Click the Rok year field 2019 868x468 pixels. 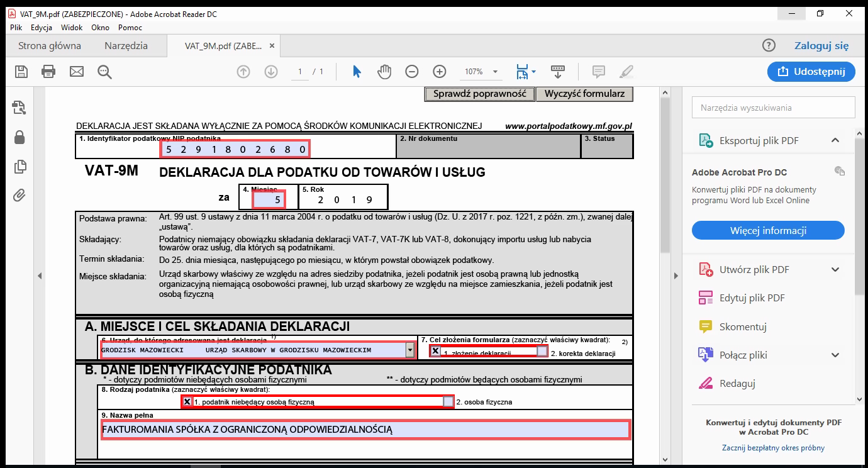point(344,201)
